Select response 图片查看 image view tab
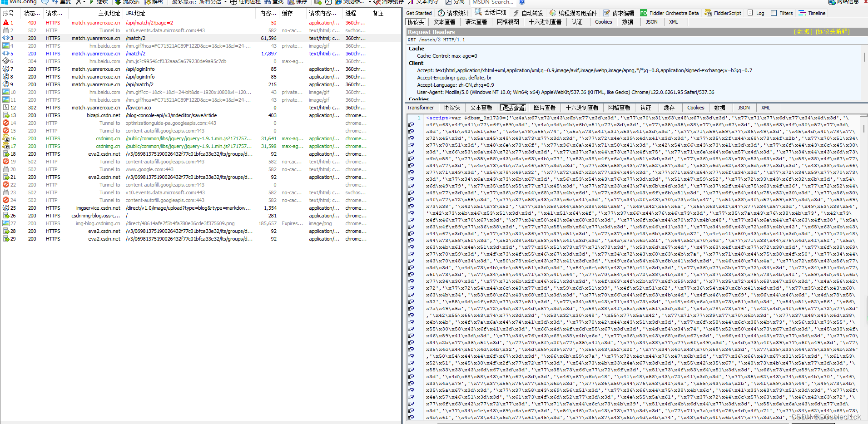The image size is (868, 424). click(545, 108)
